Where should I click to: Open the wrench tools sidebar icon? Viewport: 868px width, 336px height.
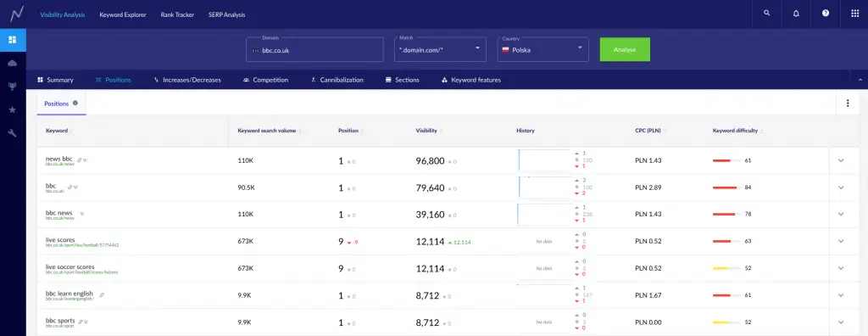click(x=13, y=133)
